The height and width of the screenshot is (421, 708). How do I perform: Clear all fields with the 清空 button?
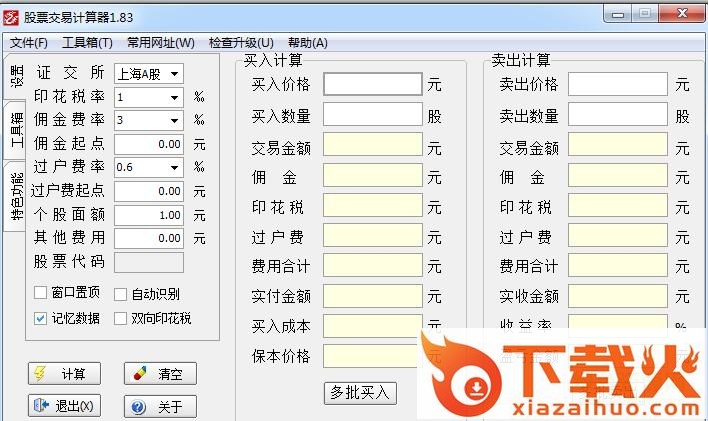coord(160,374)
